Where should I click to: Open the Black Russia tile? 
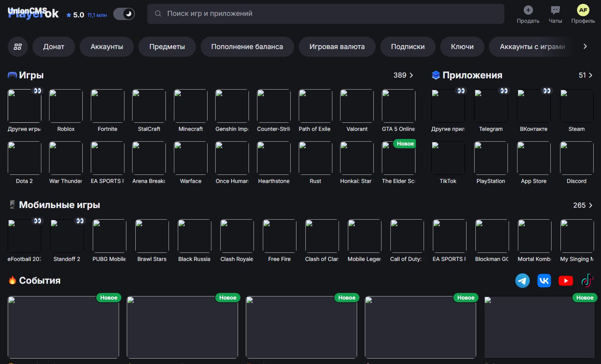[x=194, y=241]
